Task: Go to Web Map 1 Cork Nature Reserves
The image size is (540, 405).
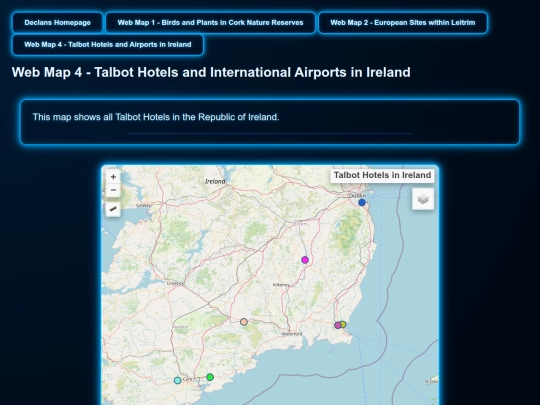Action: tap(210, 23)
